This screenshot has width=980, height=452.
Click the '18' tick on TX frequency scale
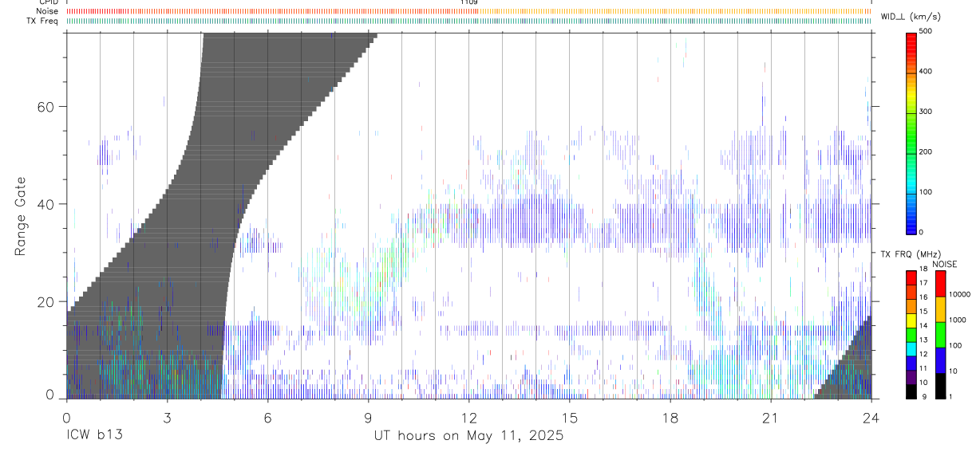tap(923, 269)
